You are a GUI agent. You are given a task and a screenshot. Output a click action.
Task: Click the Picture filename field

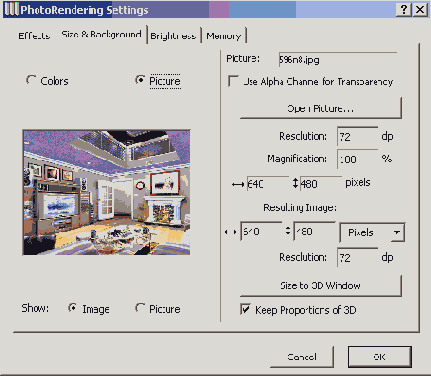pos(338,60)
